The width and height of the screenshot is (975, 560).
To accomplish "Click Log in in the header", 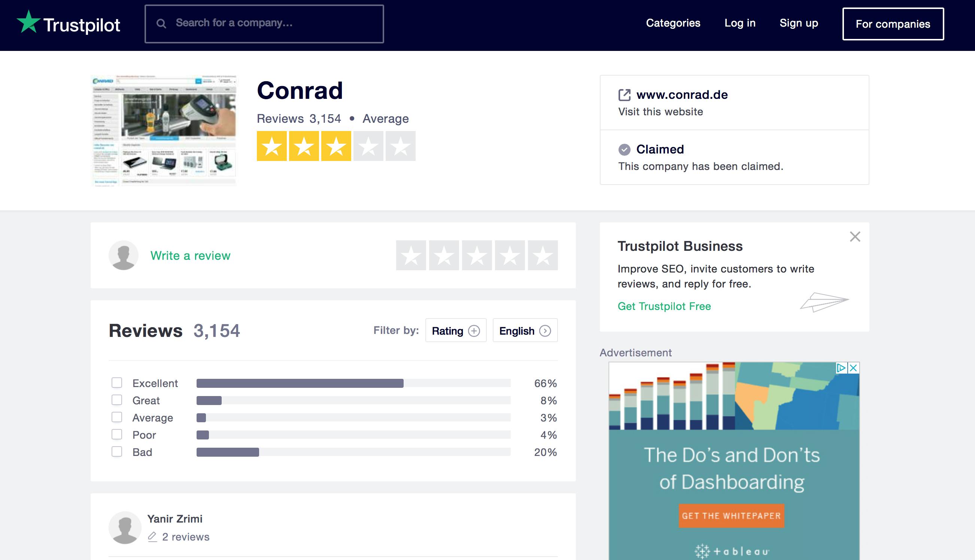I will [x=739, y=23].
